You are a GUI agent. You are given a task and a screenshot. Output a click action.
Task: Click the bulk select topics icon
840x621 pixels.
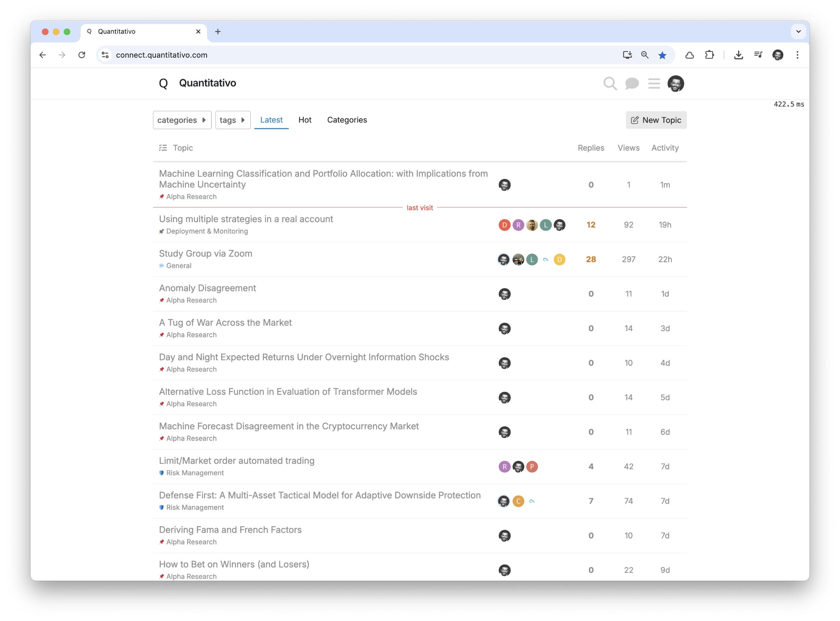(x=163, y=148)
